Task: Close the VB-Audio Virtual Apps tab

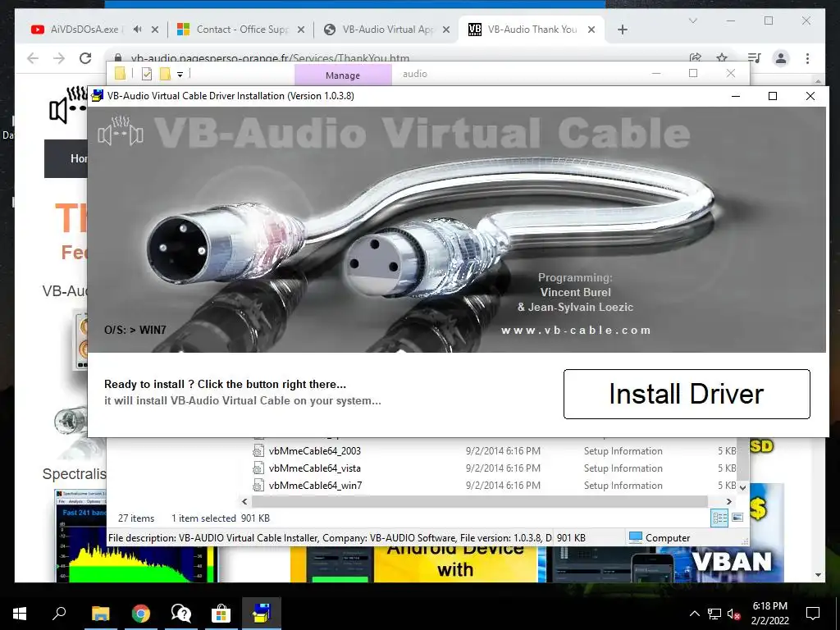Action: coord(445,30)
